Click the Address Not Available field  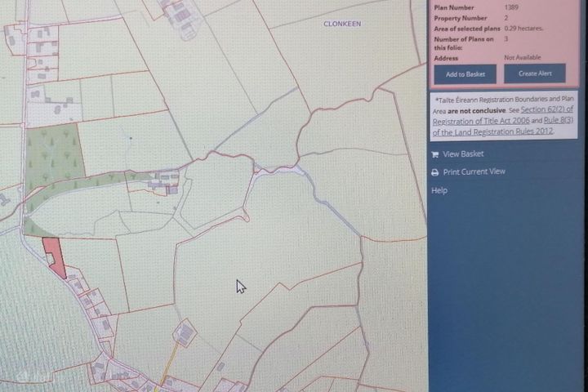click(523, 57)
